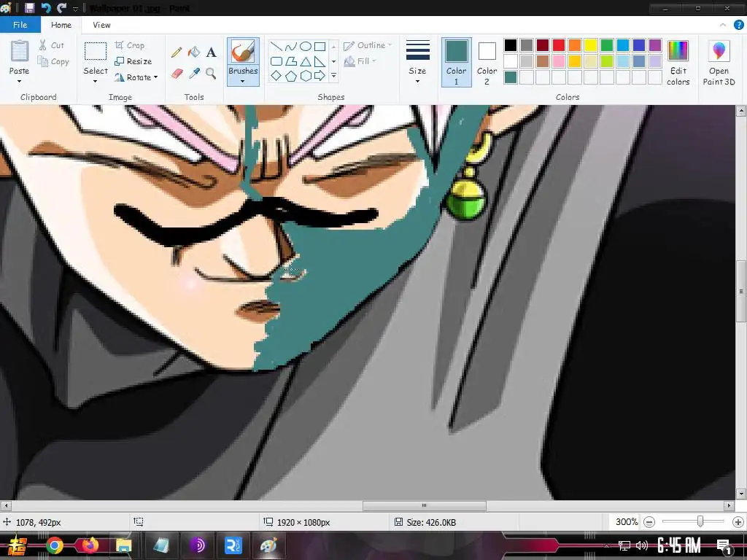Switch to the View tab
747x560 pixels.
[x=101, y=25]
